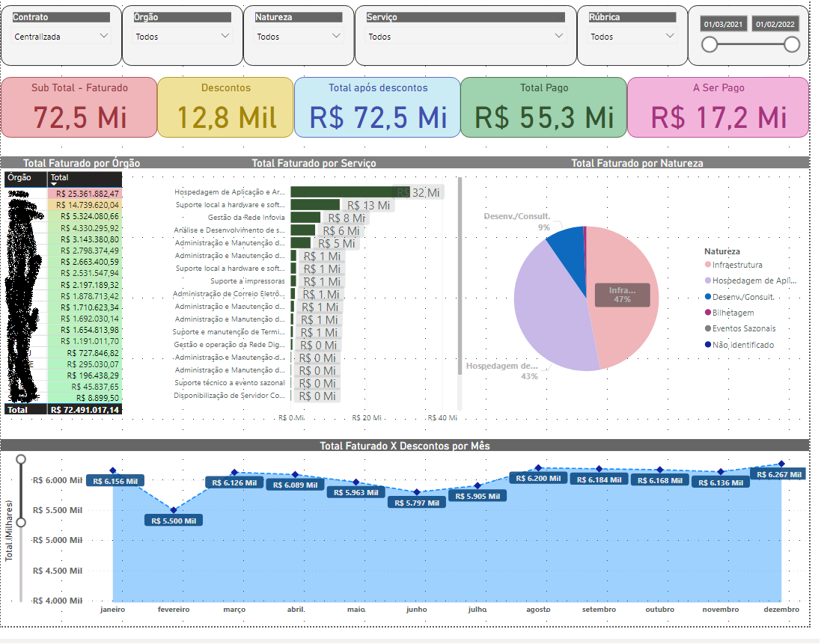
Task: Sort table by the Órgão column header
Action: 26,178
